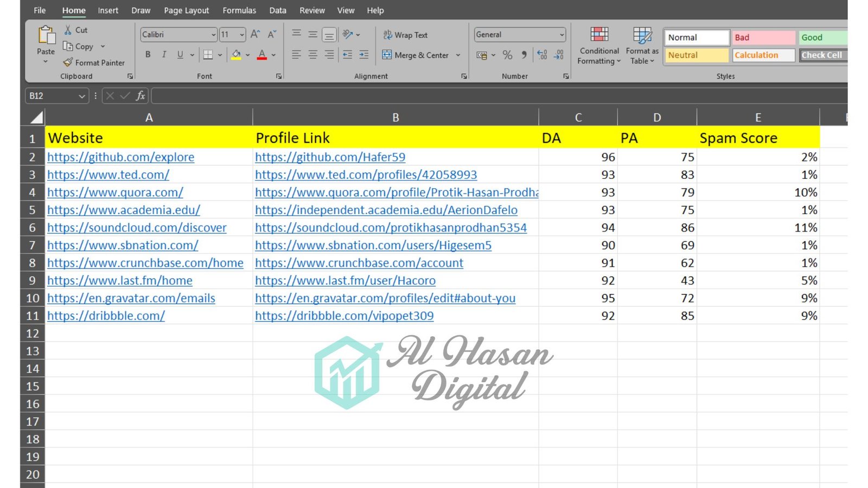868x488 pixels.
Task: Open the Merge & Center dropdown arrow
Action: coord(458,55)
